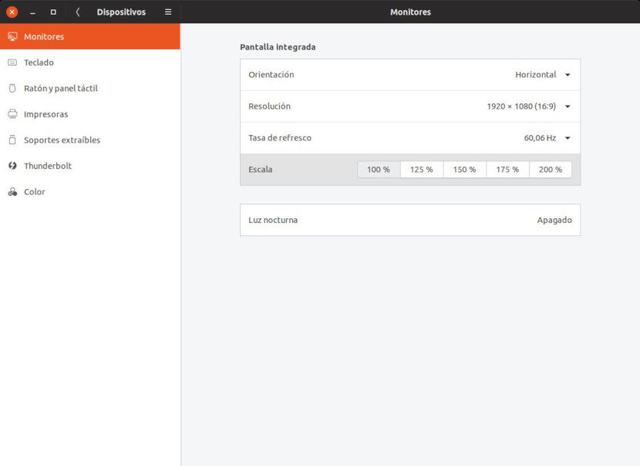640x466 pixels.
Task: Set scale to 125 %
Action: [x=422, y=170]
